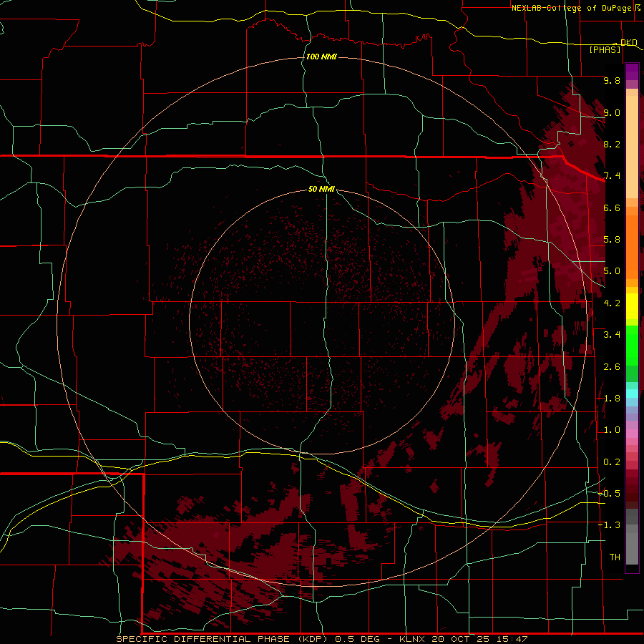
Task: Pick the yellow band of the color bar
Action: (632, 306)
